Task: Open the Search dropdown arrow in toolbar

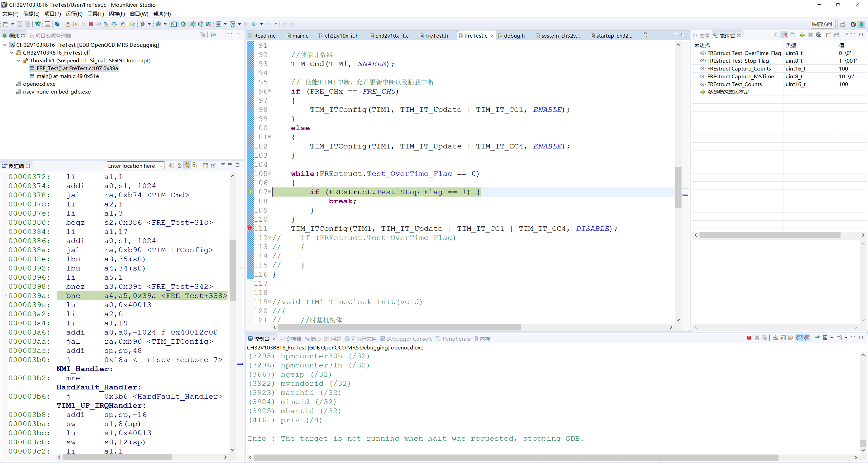Action: (x=165, y=24)
